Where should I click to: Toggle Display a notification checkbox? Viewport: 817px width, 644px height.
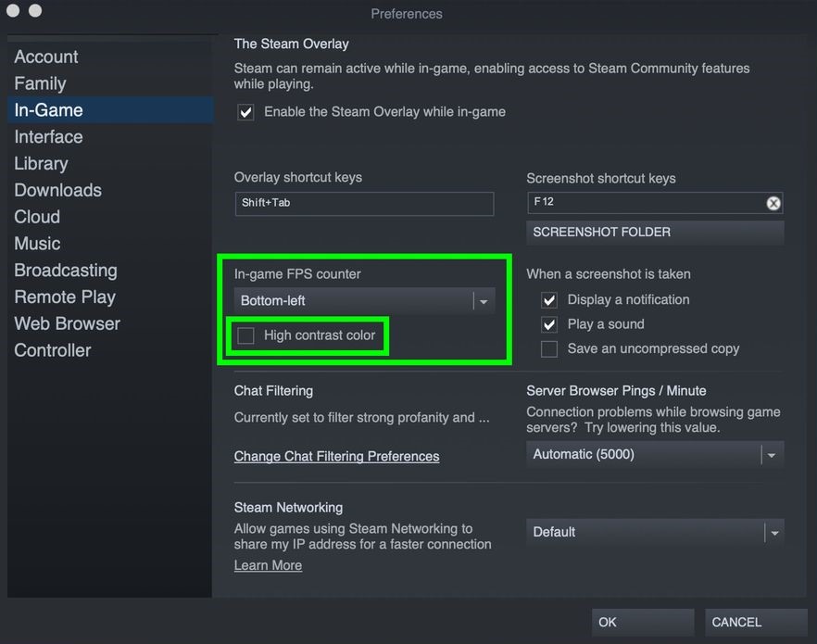pyautogui.click(x=549, y=300)
